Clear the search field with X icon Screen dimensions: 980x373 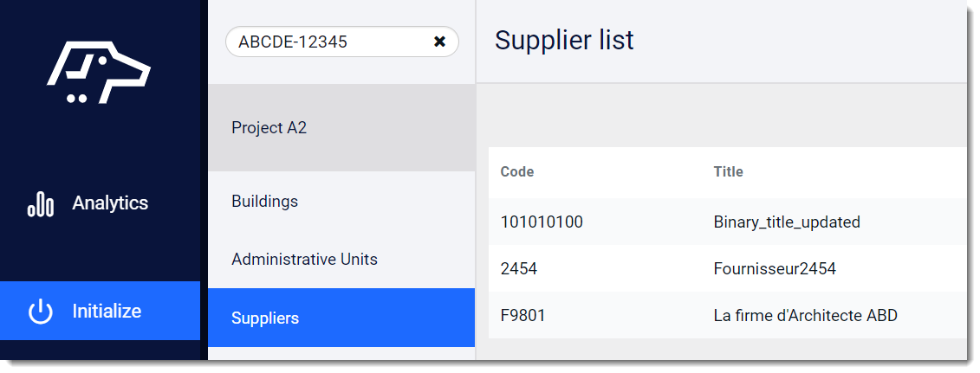pos(439,42)
